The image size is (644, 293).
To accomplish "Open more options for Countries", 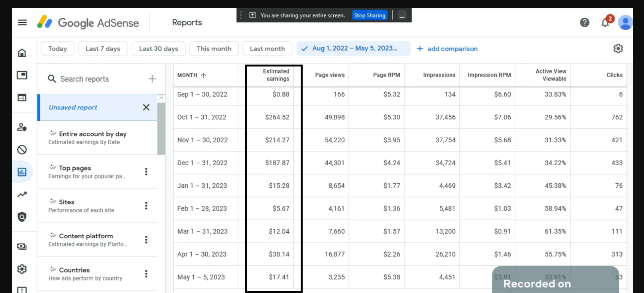I will click(146, 273).
